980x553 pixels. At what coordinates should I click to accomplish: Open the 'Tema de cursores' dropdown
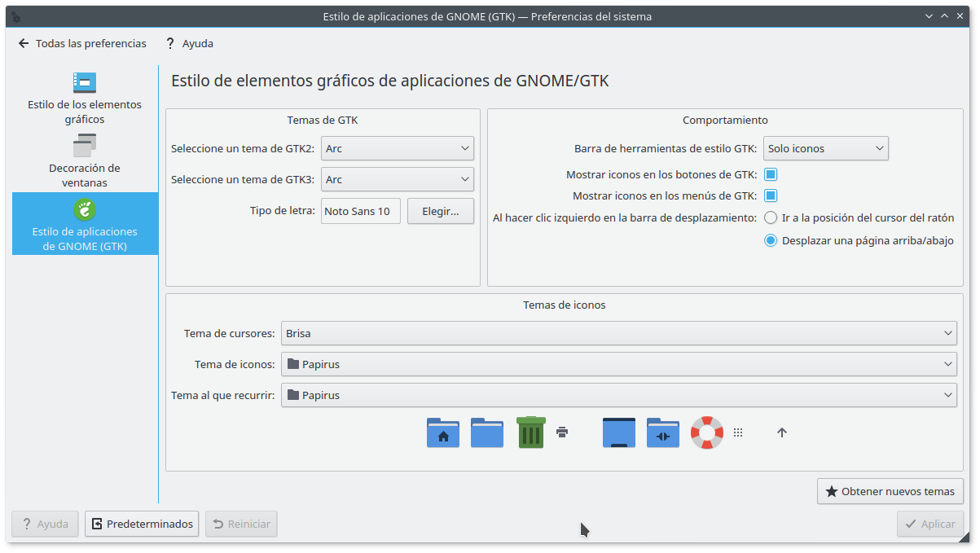pyautogui.click(x=618, y=333)
